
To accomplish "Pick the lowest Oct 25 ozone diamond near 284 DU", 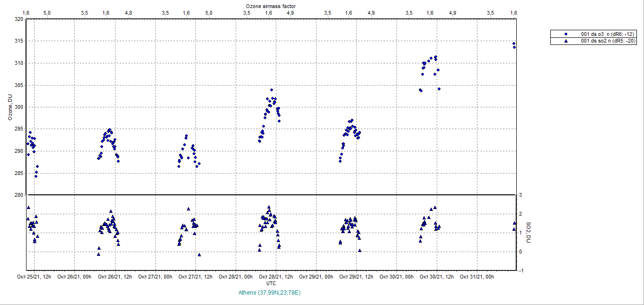I will point(35,176).
